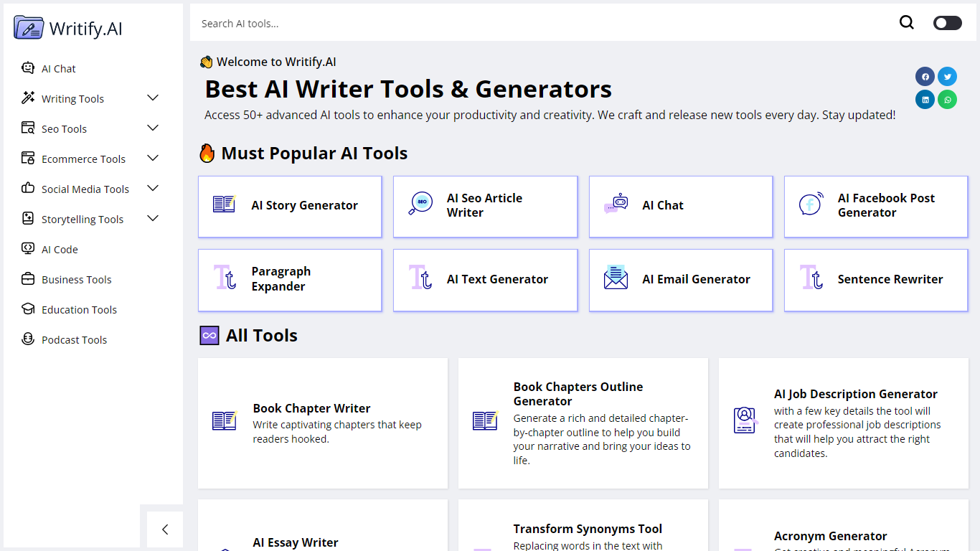Click the AI Story Generator book icon

(x=225, y=204)
